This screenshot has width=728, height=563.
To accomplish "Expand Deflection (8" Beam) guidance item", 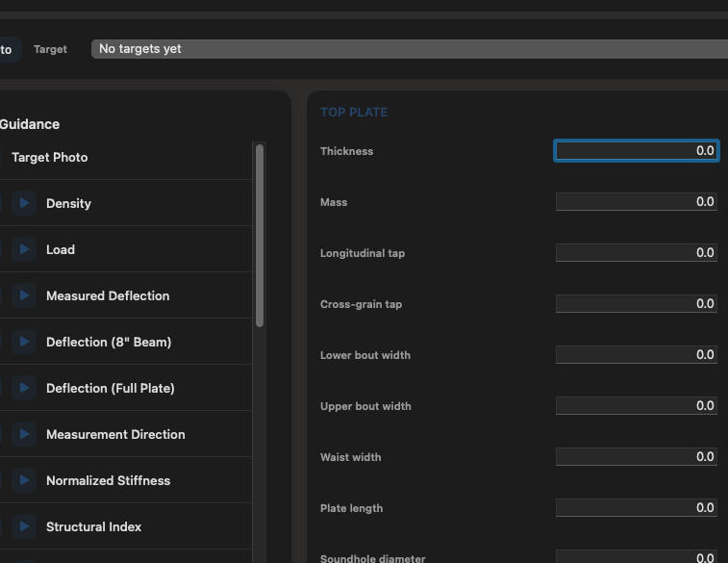I will [x=24, y=342].
